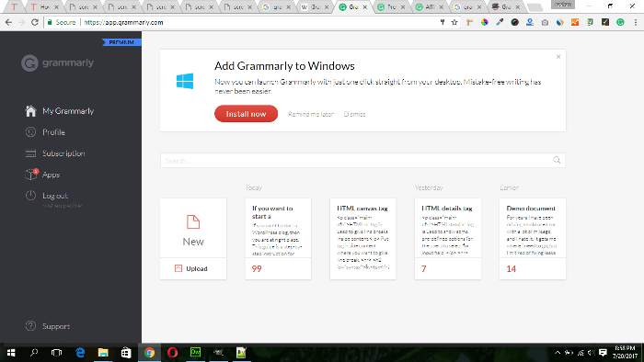This screenshot has height=362, width=644.
Task: Launch Microsoft Edge from taskbar
Action: pos(80,353)
